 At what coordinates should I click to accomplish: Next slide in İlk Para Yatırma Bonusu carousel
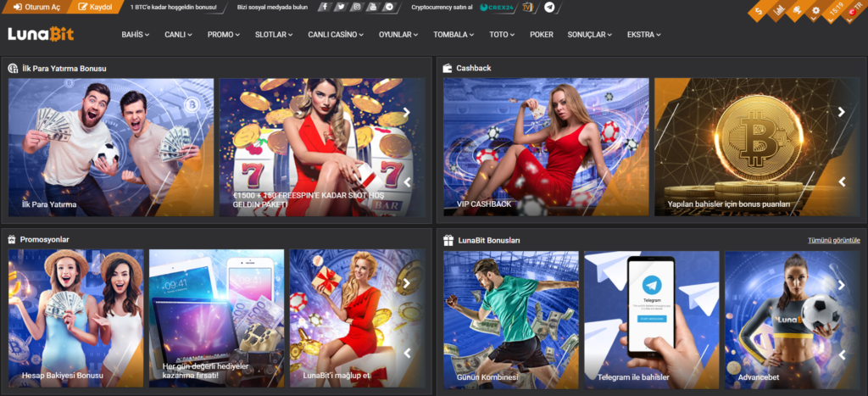[407, 112]
